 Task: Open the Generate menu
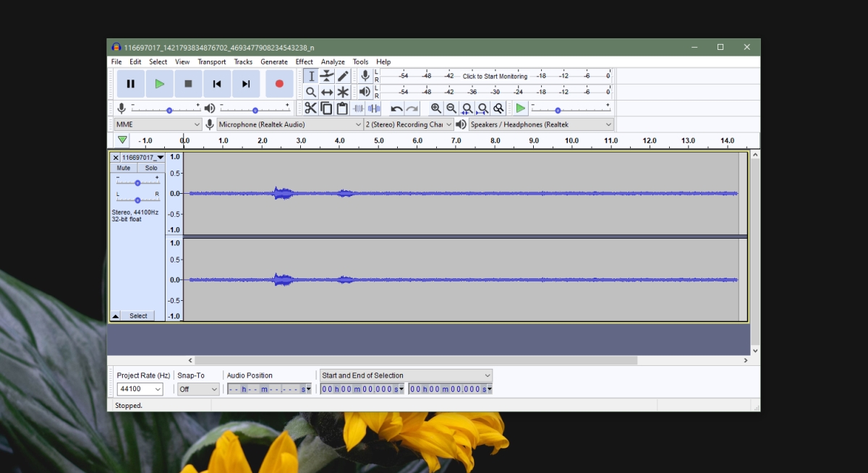[x=274, y=62]
